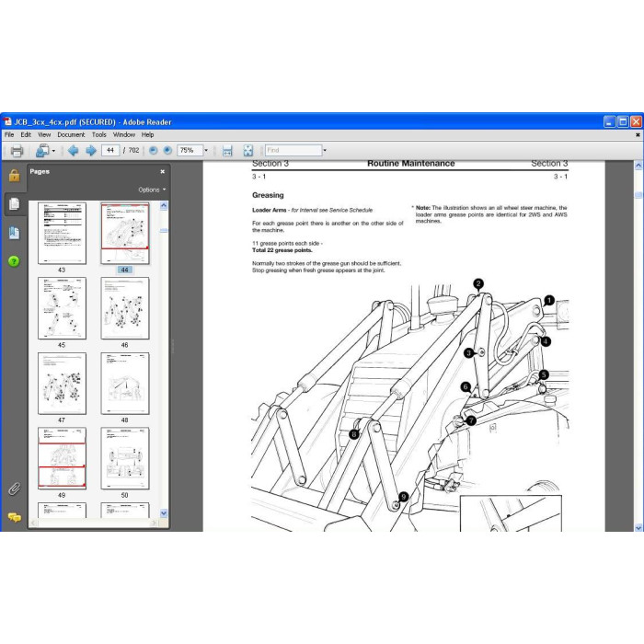Select page 46 thumbnail
The image size is (644, 644).
(125, 308)
